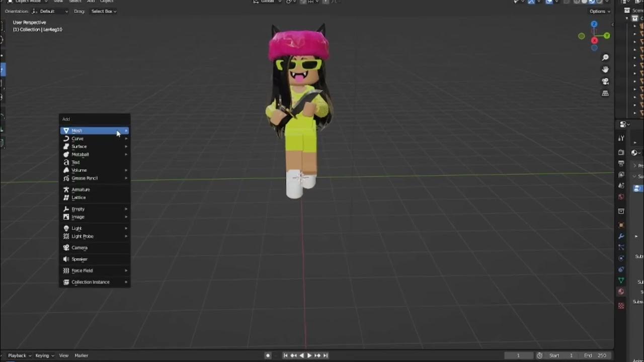Add a Text object from the menu
644x362 pixels.
click(x=95, y=162)
